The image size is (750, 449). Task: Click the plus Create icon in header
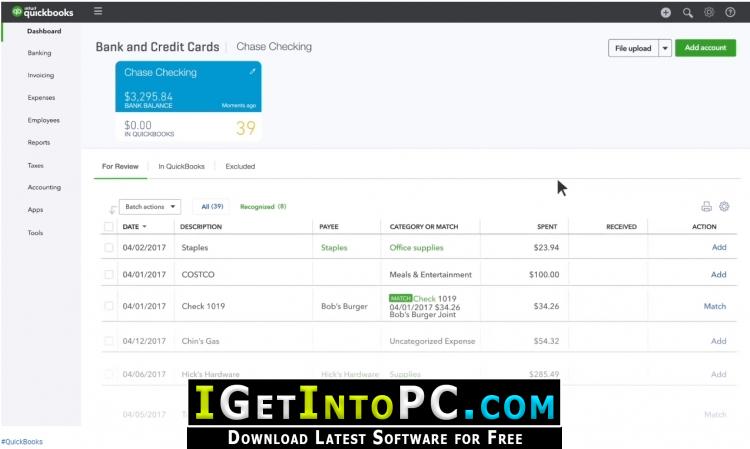(666, 13)
